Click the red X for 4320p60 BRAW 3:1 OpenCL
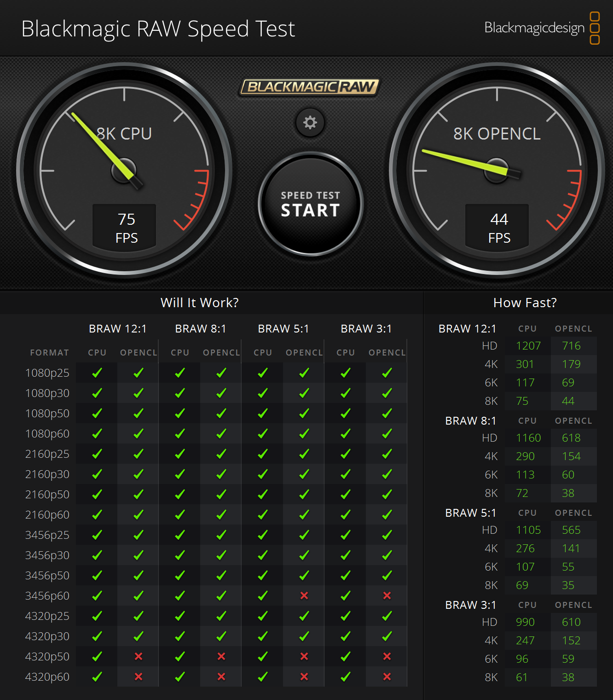The width and height of the screenshot is (613, 700). click(x=387, y=677)
